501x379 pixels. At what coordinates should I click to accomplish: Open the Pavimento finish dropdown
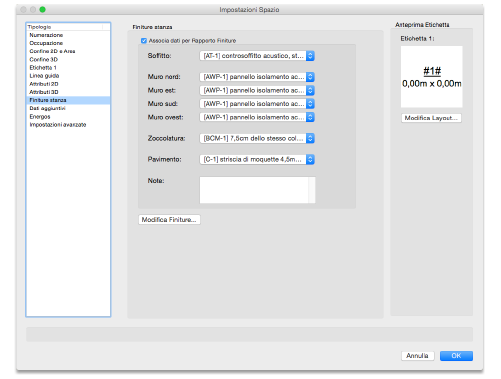tap(257, 159)
